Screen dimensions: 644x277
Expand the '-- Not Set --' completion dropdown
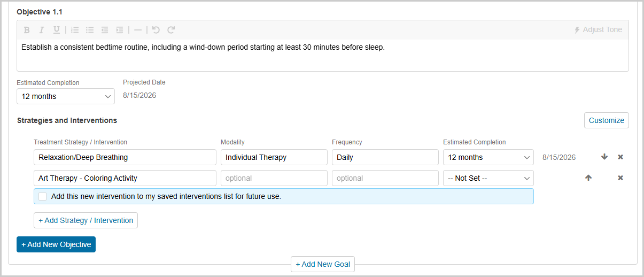[x=488, y=178]
